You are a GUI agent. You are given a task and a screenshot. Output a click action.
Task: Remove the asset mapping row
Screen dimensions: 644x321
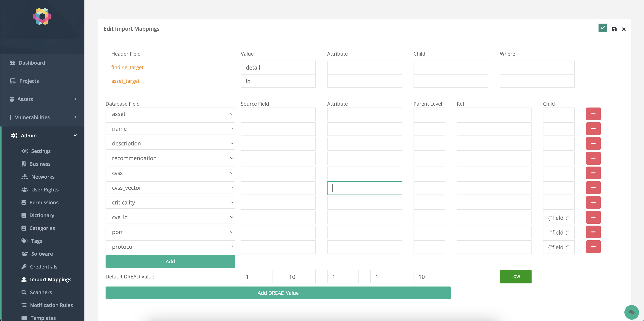coord(593,114)
